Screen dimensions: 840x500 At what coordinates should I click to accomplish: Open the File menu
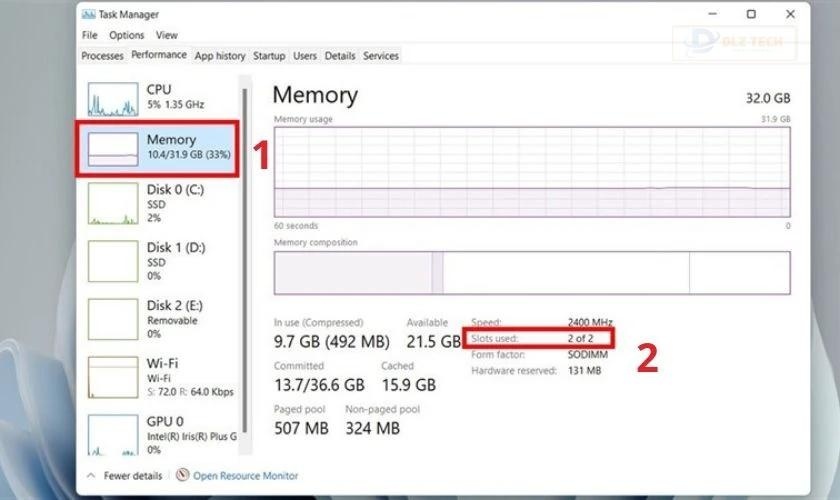[x=89, y=35]
